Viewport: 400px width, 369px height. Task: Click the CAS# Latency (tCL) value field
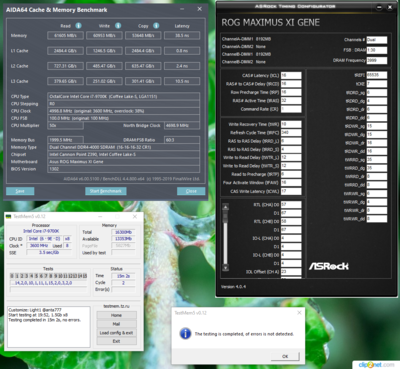pyautogui.click(x=291, y=75)
